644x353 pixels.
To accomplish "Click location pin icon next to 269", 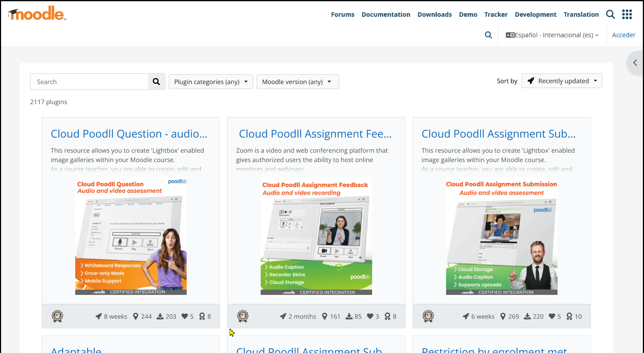I will click(x=503, y=316).
